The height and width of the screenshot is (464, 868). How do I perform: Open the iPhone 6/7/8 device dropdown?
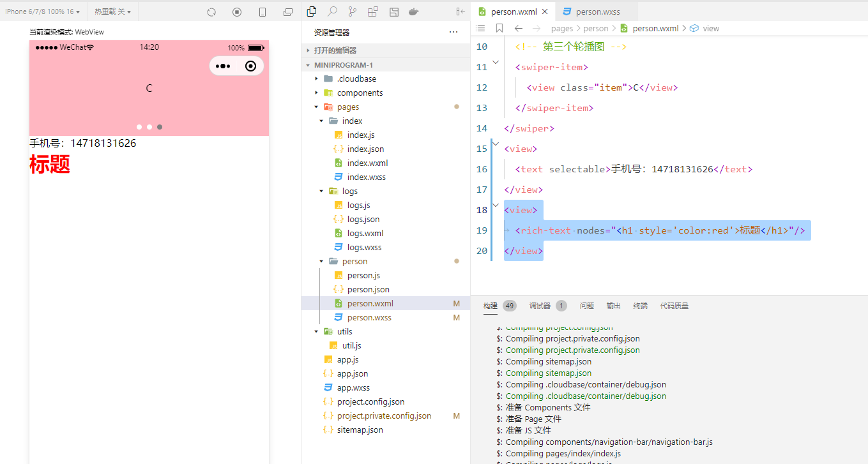tap(42, 11)
